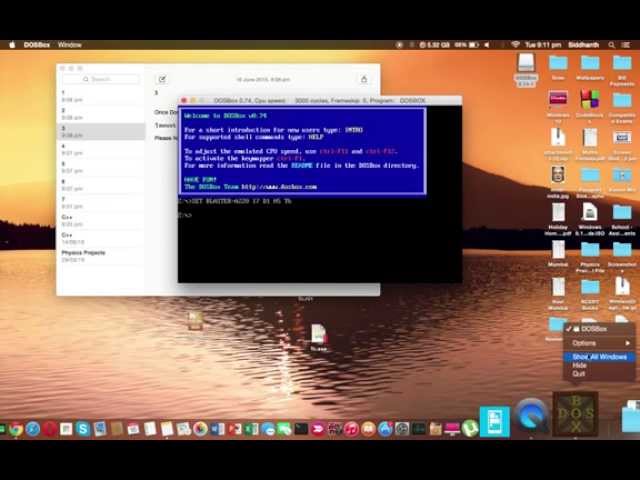The width and height of the screenshot is (640, 480).
Task: Click the Siddharth user name menu
Action: [584, 45]
